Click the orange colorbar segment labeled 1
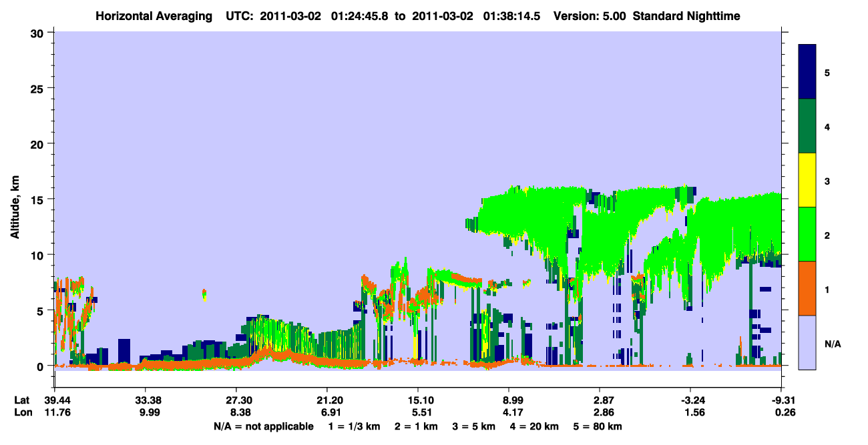Viewport: 868px width, 445px height. point(807,288)
